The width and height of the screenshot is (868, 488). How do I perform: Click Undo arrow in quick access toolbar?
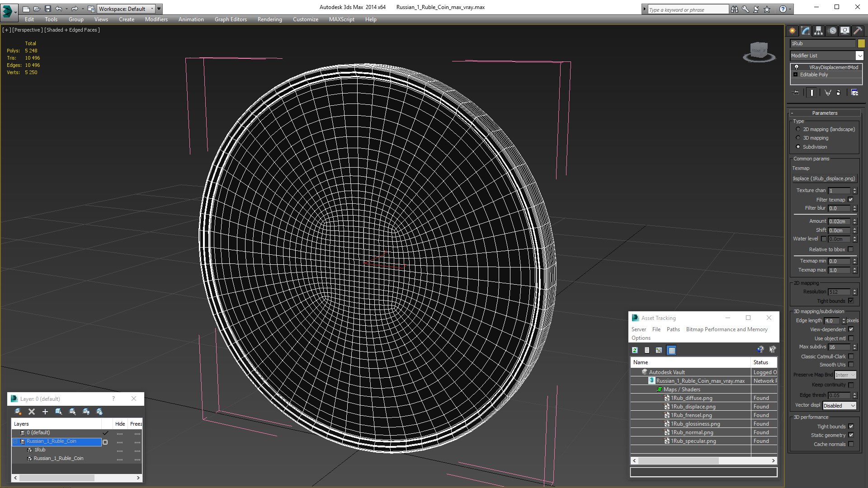click(x=59, y=9)
